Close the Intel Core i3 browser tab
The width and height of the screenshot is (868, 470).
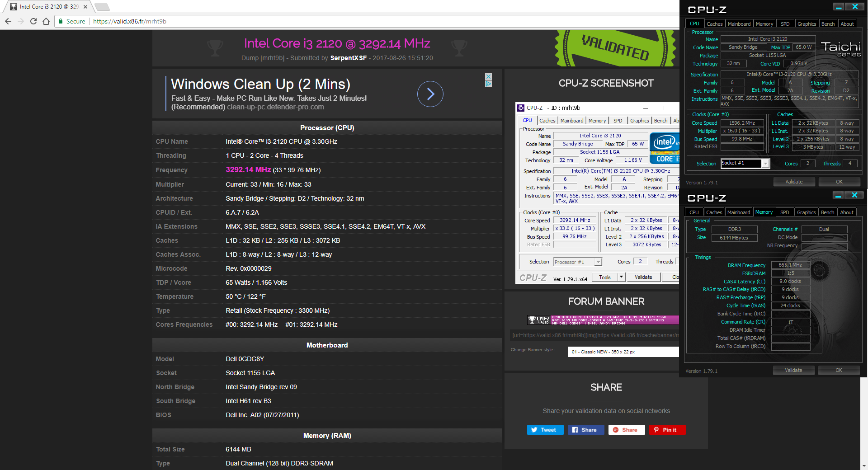[x=85, y=7]
